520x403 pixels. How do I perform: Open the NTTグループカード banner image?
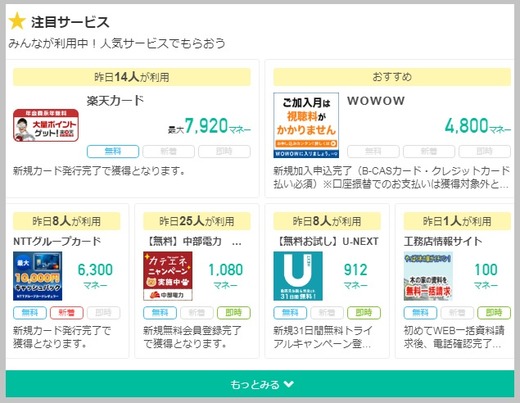point(38,276)
